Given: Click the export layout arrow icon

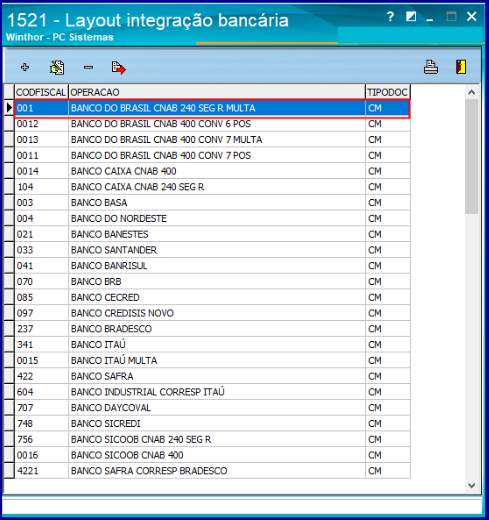Looking at the screenshot, I should 118,67.
